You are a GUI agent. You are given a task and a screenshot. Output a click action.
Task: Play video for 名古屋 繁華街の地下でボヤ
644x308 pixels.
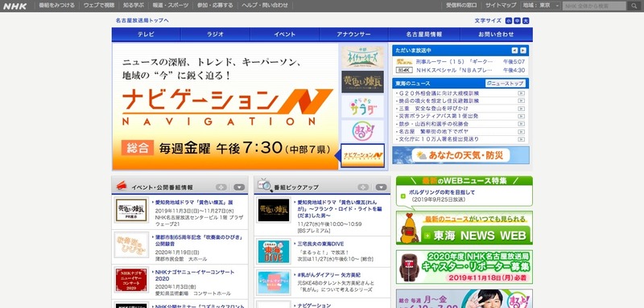(x=521, y=132)
